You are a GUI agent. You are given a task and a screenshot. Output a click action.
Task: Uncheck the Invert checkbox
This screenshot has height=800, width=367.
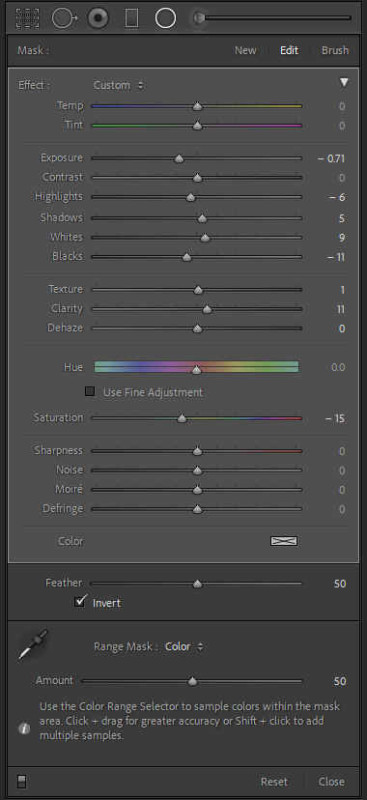pos(80,602)
